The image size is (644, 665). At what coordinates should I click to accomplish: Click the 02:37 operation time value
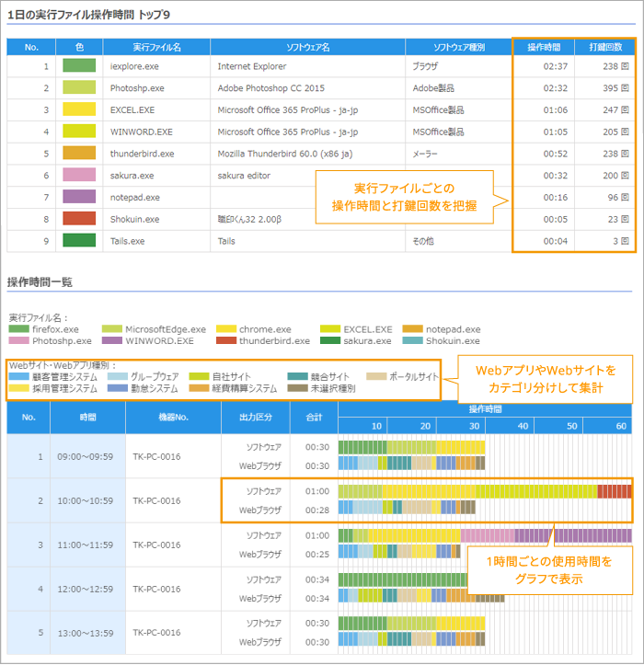556,66
